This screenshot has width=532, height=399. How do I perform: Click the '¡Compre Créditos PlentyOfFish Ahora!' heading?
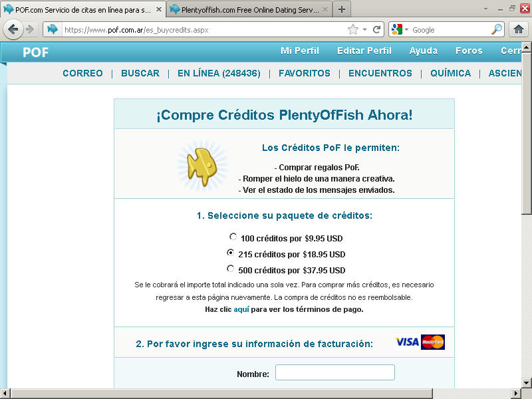[x=285, y=114]
